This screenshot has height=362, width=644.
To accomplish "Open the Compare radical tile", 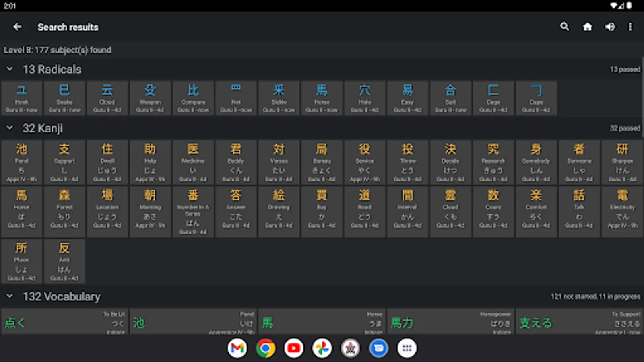I will pyautogui.click(x=193, y=99).
